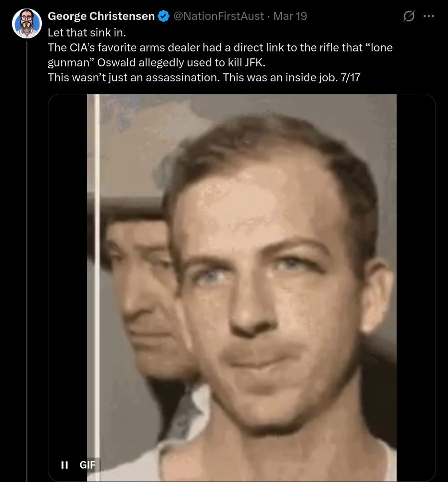Click the GIF label badge
Viewport: 448px width, 482px height.
coord(88,465)
